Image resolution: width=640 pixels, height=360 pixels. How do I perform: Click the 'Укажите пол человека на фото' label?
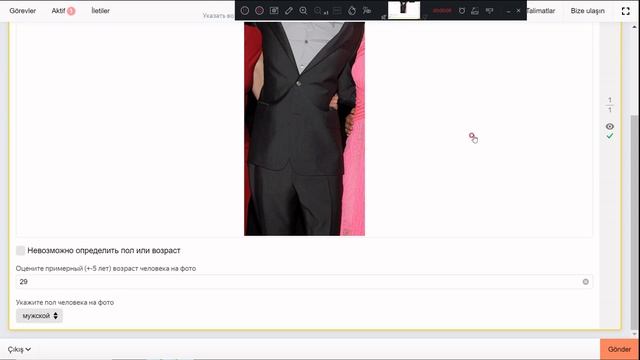(x=65, y=302)
